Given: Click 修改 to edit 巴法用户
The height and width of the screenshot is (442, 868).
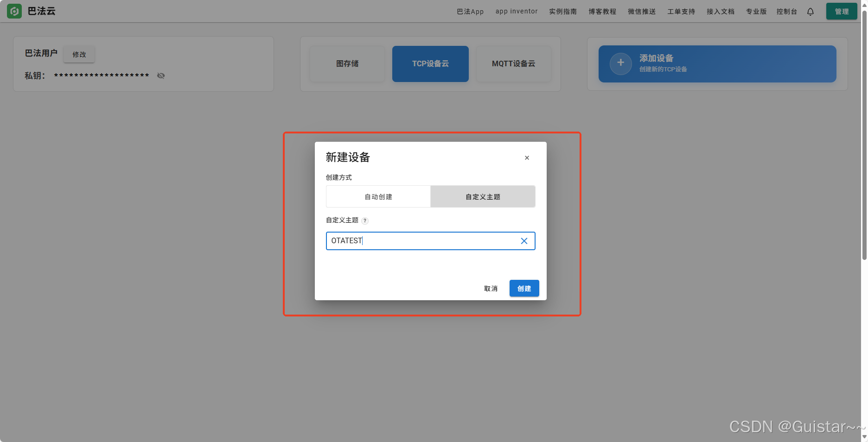Looking at the screenshot, I should 79,54.
